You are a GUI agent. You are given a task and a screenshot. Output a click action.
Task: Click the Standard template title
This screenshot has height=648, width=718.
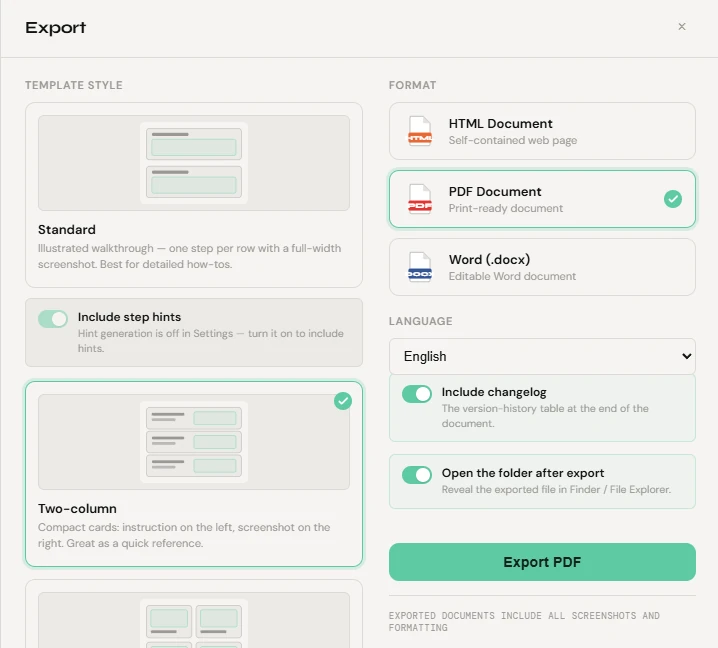pos(67,229)
